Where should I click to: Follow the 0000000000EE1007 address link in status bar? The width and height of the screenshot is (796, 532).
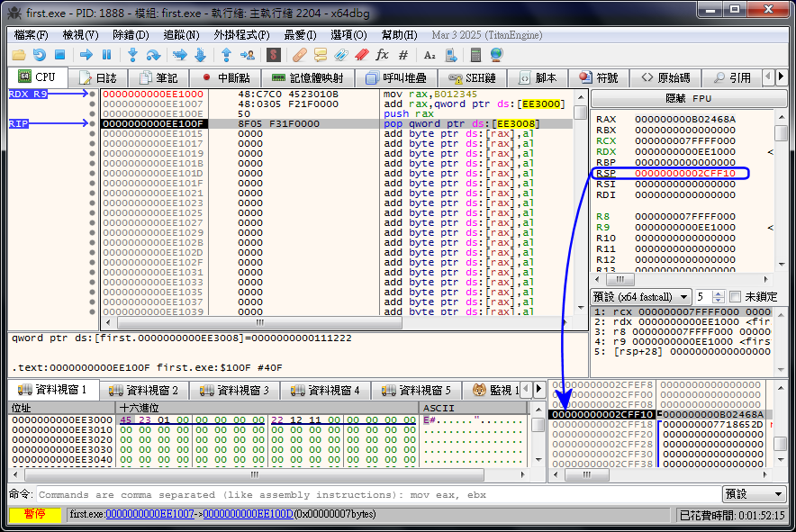[x=149, y=514]
